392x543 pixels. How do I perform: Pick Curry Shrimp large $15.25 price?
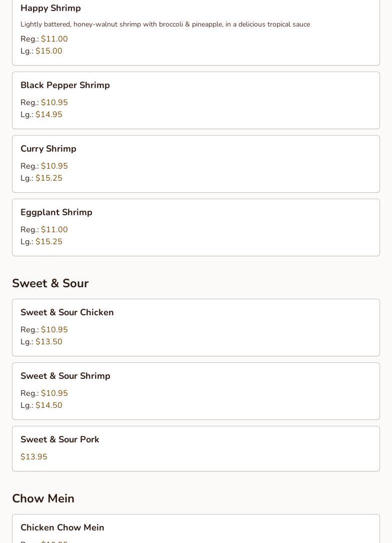coord(48,178)
